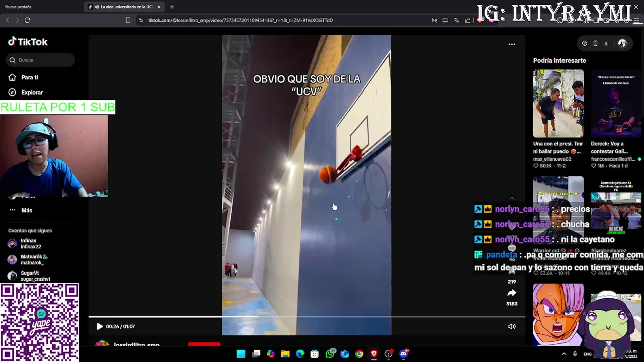
Task: Close the La vida universitaria tab
Action: tap(159, 7)
